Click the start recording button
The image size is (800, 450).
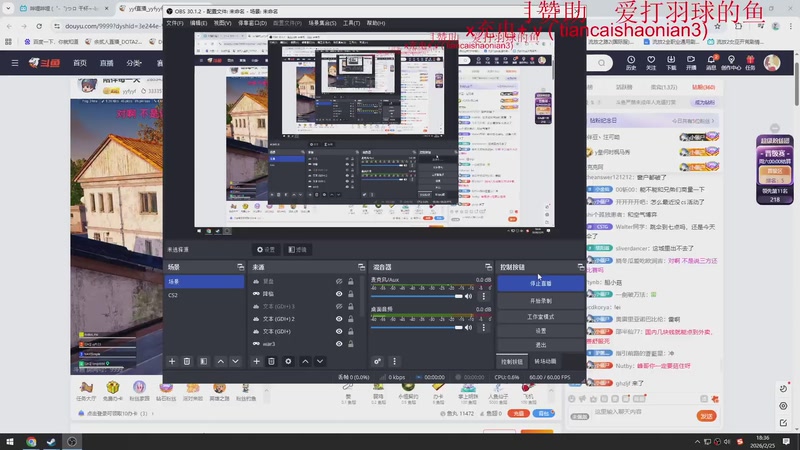coord(540,301)
